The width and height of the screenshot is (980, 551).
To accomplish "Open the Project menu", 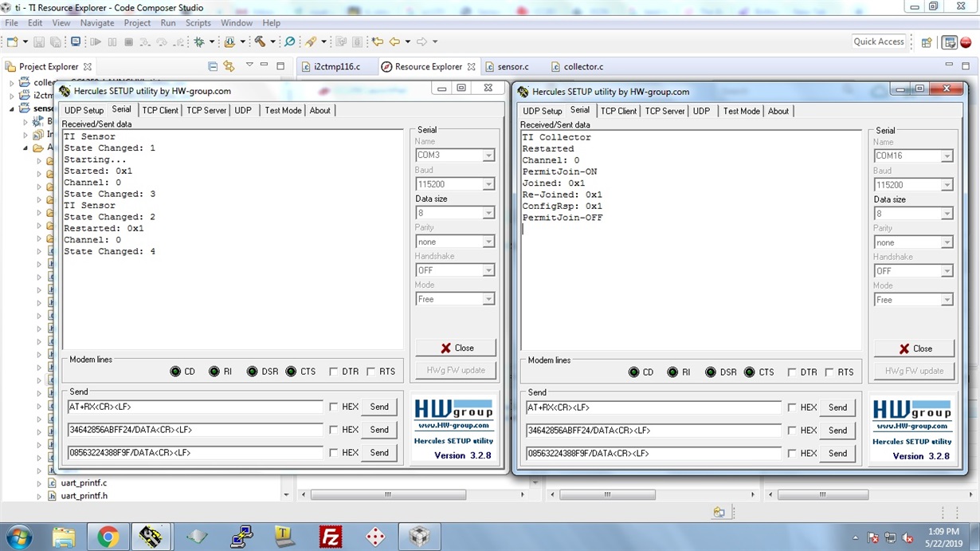I will (x=137, y=23).
